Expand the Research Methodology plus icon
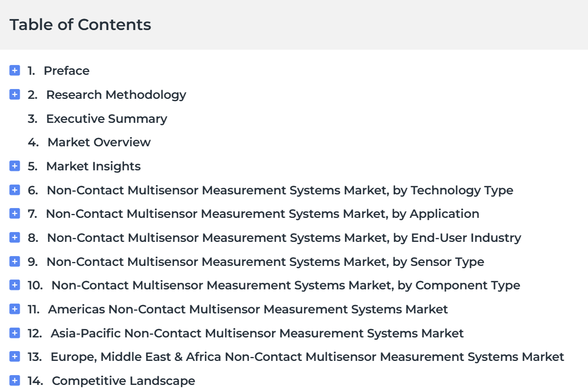The image size is (588, 392). pos(15,94)
